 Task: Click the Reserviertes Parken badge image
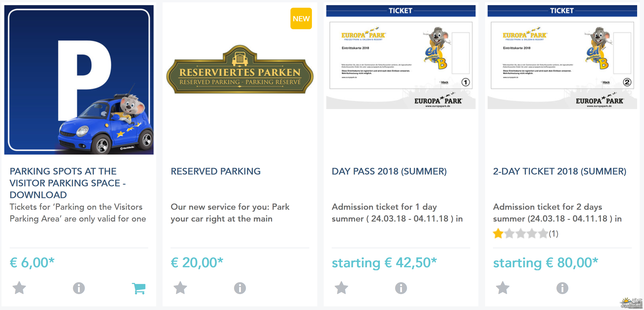pos(240,69)
